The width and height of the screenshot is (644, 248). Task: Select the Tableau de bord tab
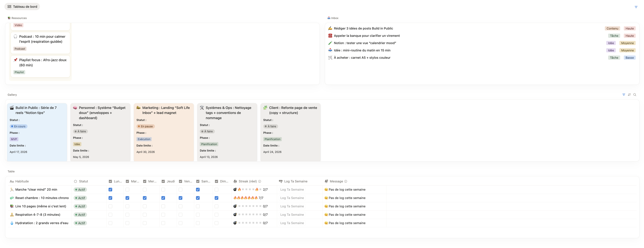pyautogui.click(x=22, y=7)
